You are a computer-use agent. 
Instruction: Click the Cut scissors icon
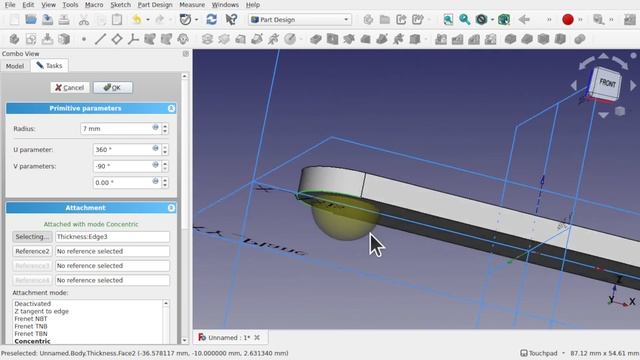(x=84, y=20)
